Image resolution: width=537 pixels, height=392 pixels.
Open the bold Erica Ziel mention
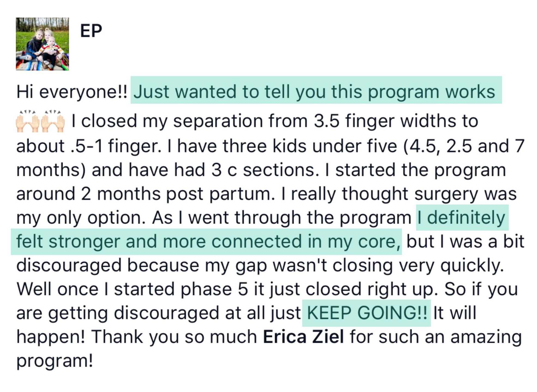point(303,337)
